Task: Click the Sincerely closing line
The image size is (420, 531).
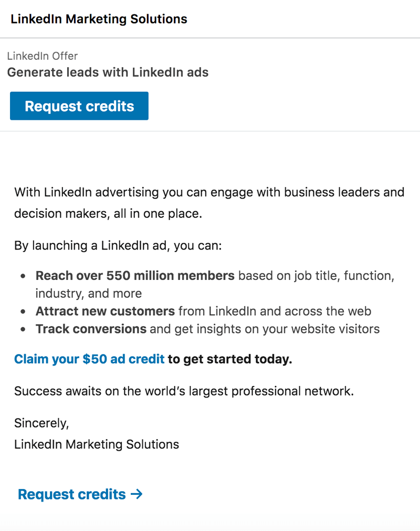Action: [41, 423]
